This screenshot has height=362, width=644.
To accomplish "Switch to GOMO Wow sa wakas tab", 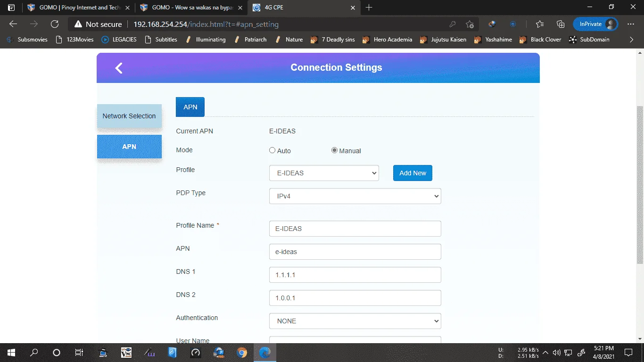I will tap(191, 8).
